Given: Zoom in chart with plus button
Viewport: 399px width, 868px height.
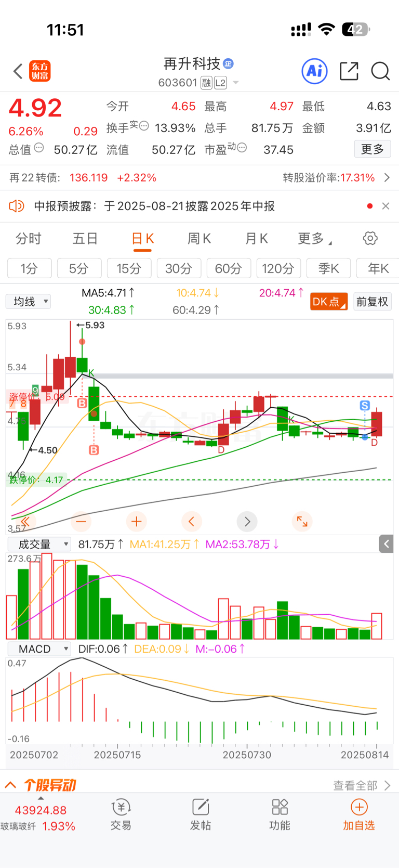Looking at the screenshot, I should click(x=137, y=521).
